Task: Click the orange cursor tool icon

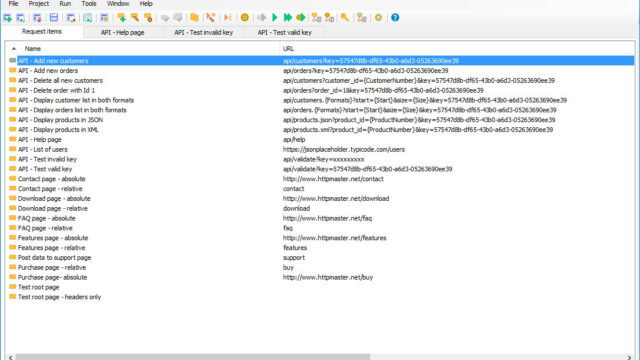Action: click(x=211, y=18)
